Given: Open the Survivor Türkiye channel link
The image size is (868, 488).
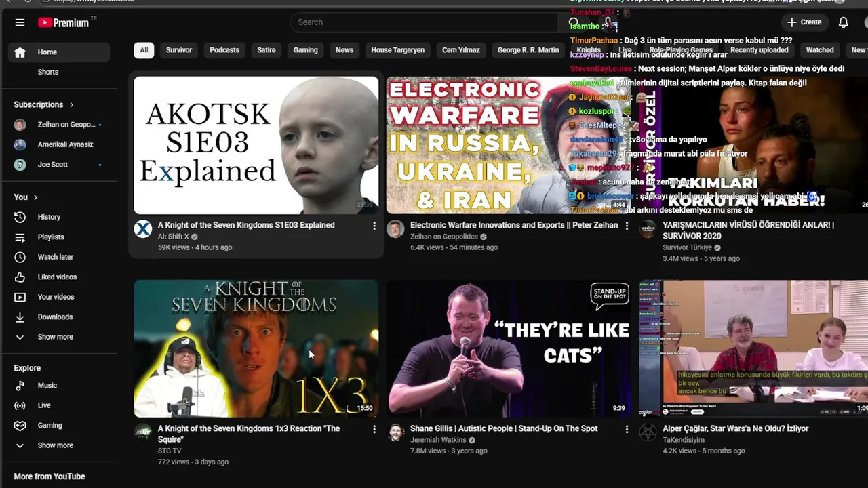Looking at the screenshot, I should pyautogui.click(x=687, y=247).
